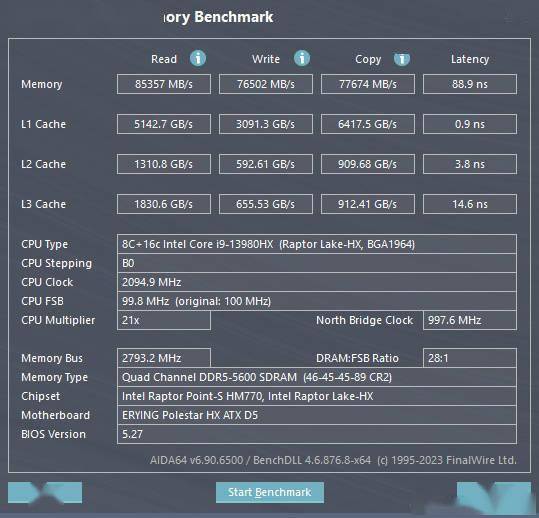The height and width of the screenshot is (518, 539).
Task: Click the L3 Cache Copy 912.41 GB/s field
Action: [368, 204]
